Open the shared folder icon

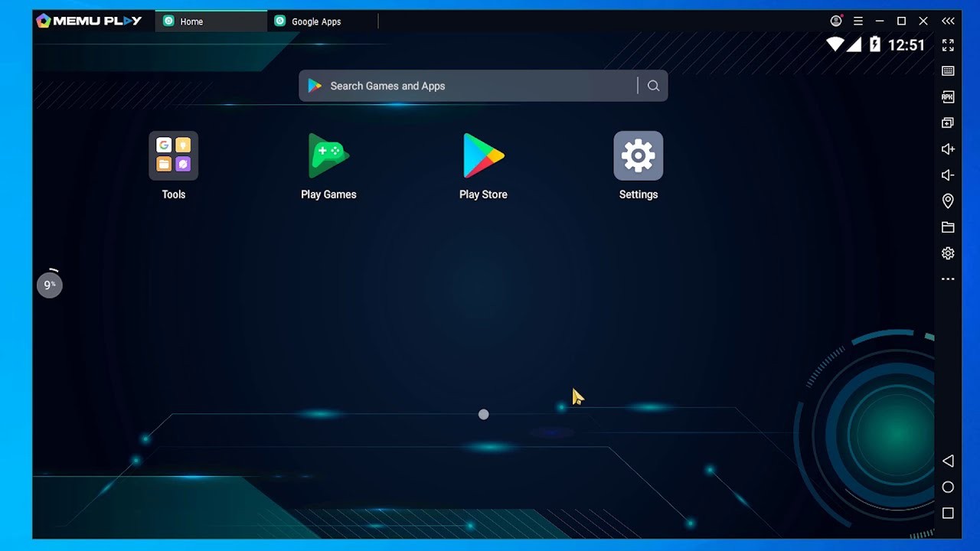pyautogui.click(x=948, y=227)
